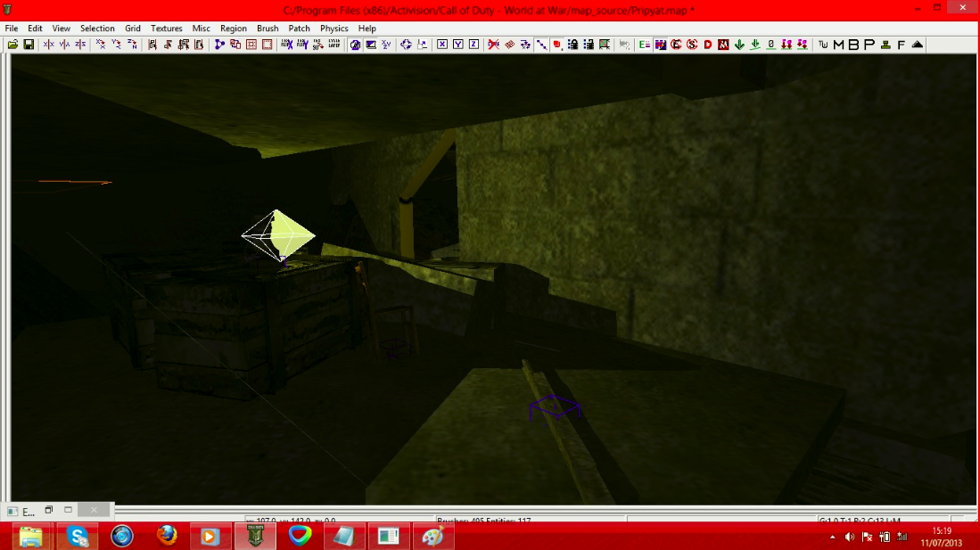Click the dotted red square toolbar icon
This screenshot has width=980, height=550.
[268, 45]
